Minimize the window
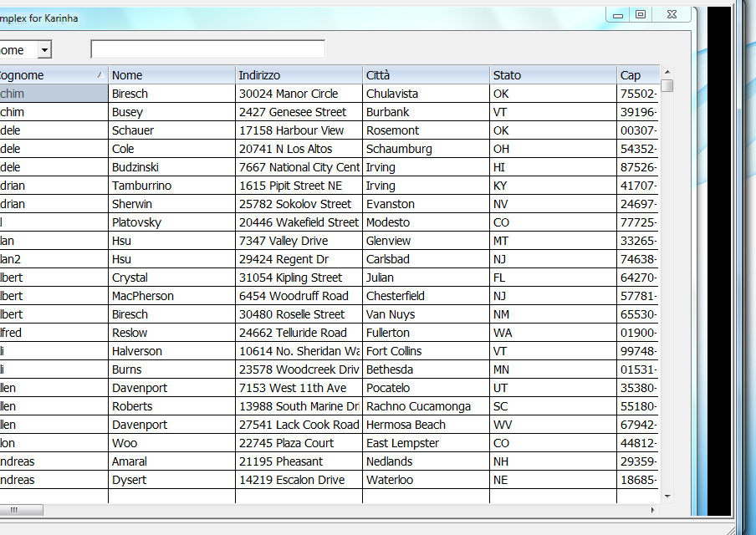The height and width of the screenshot is (535, 756). pos(618,14)
